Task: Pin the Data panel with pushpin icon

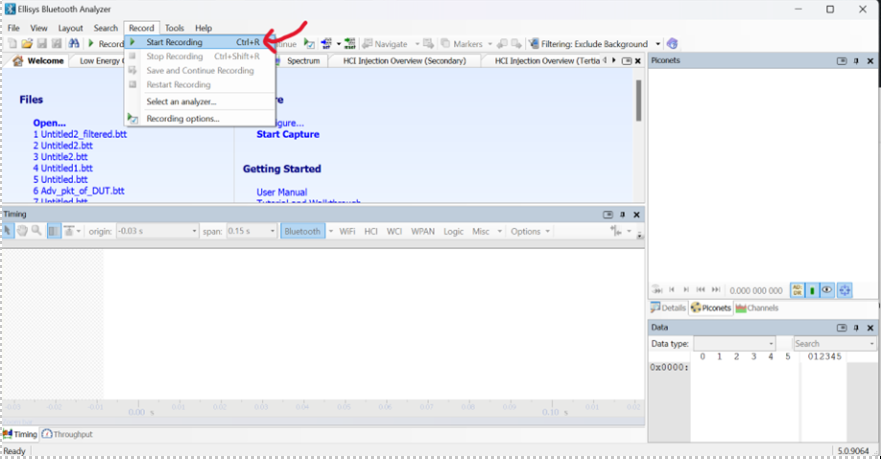Action: (858, 327)
